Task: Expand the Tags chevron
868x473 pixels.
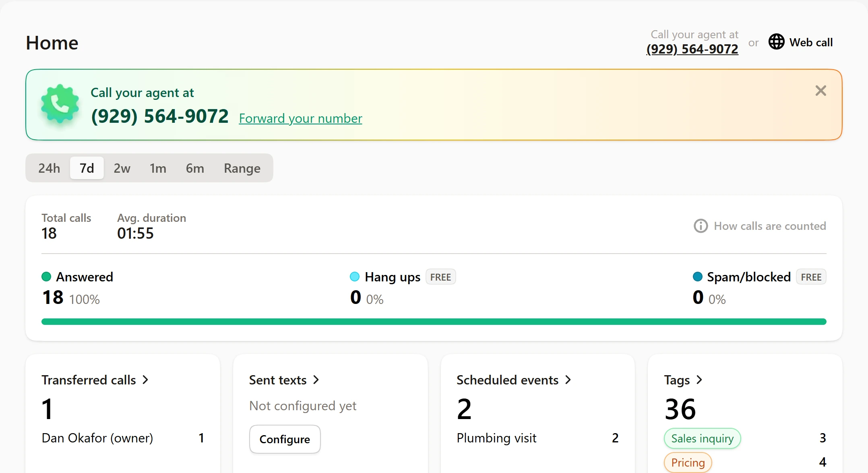Action: pos(700,380)
